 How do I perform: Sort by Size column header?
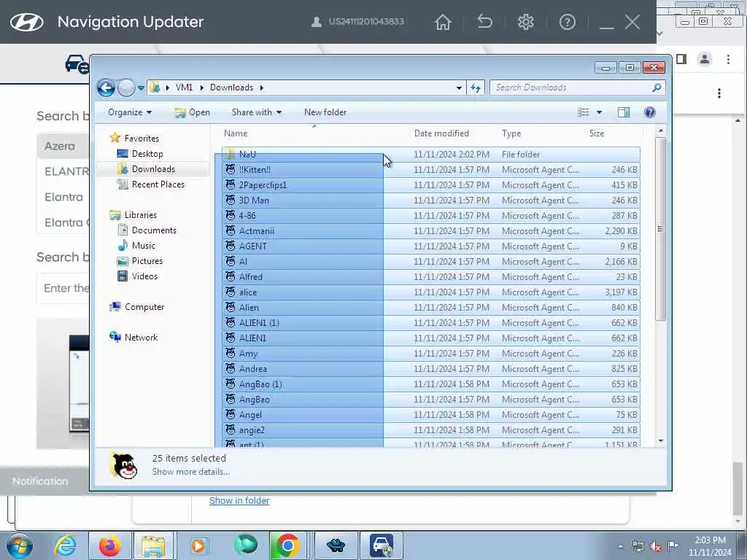pyautogui.click(x=597, y=134)
